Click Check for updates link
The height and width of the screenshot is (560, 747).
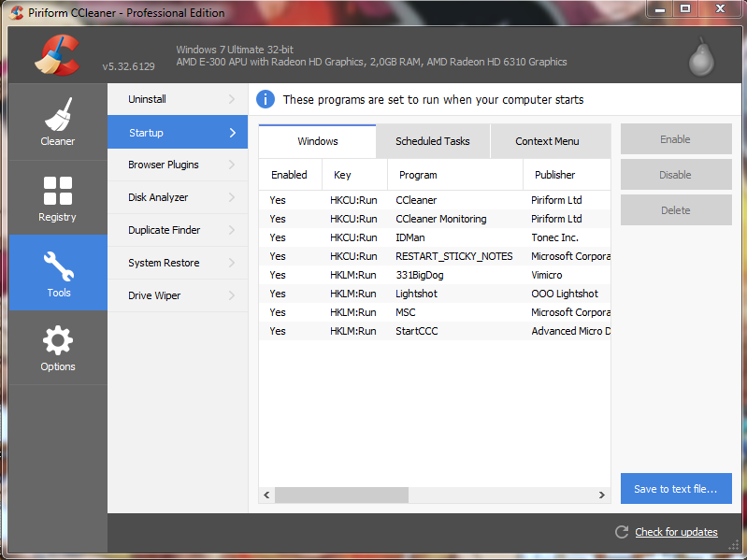(676, 532)
